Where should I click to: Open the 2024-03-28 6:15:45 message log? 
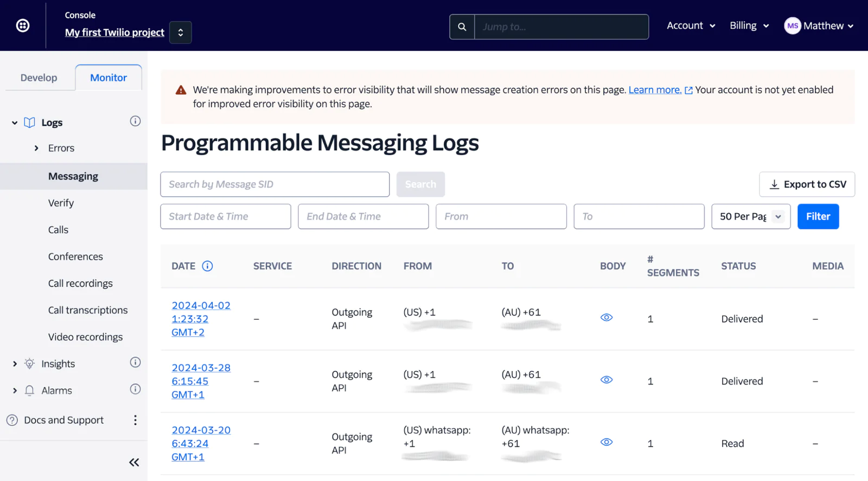tap(201, 381)
